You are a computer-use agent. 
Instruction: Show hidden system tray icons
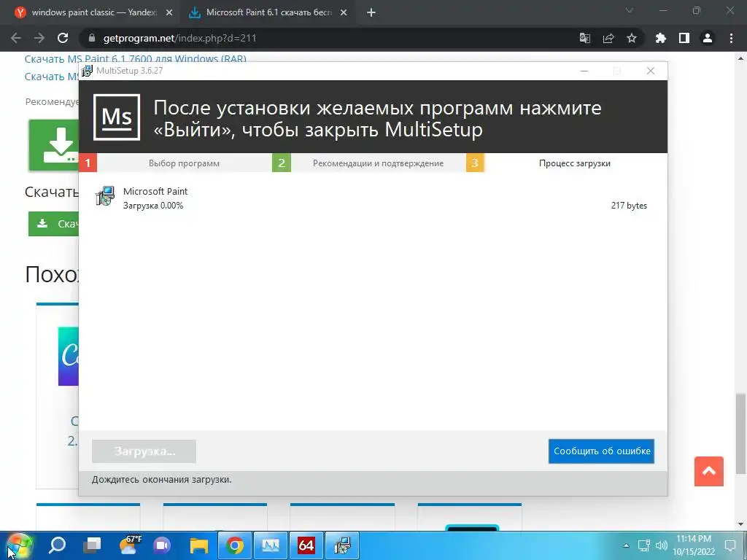pos(626,545)
